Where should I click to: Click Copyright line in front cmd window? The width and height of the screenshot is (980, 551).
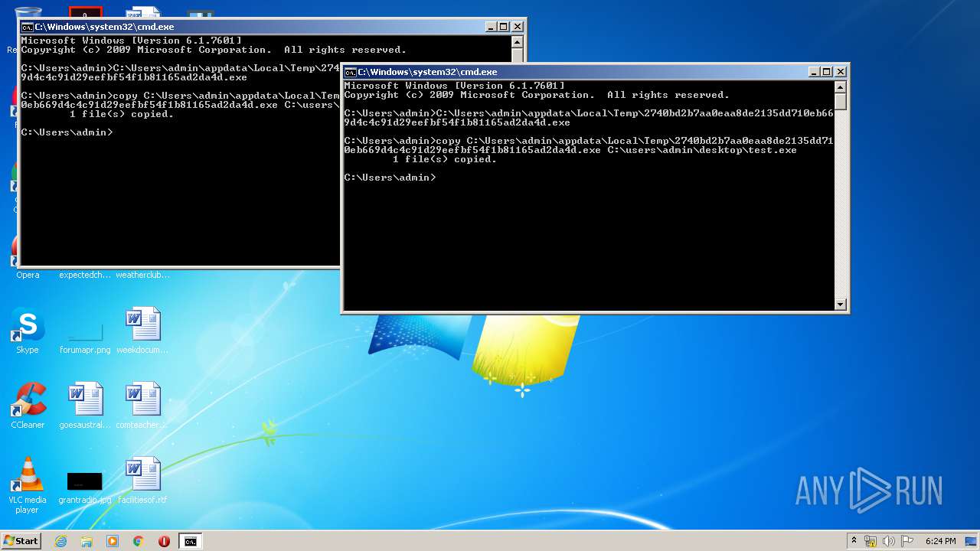pos(537,95)
